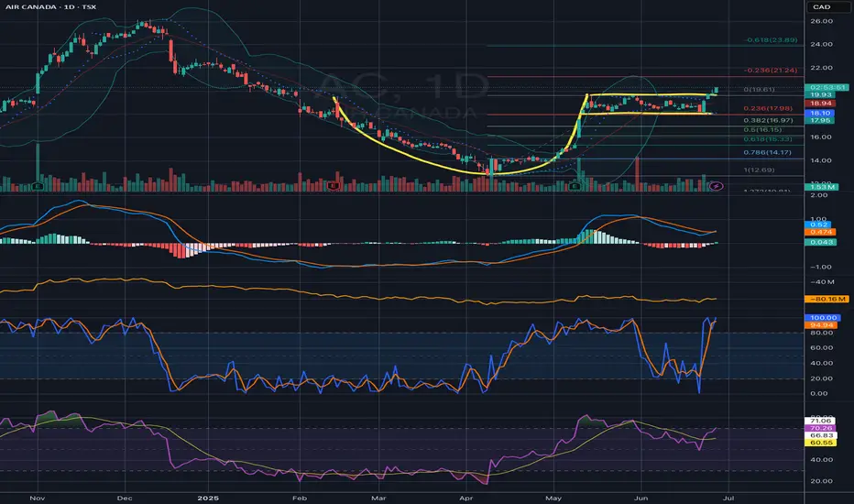The image size is (854, 504).
Task: Click the 19.93 price label
Action: coord(821,94)
